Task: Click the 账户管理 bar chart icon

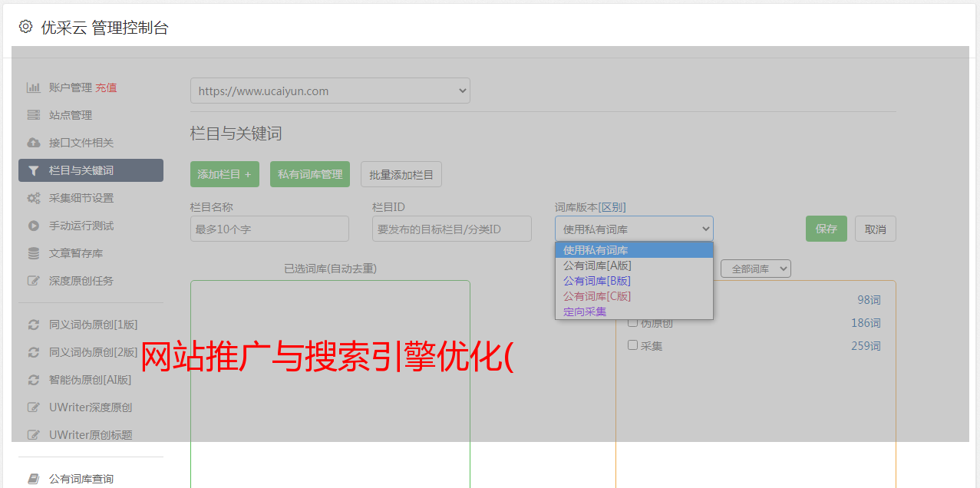Action: (34, 87)
